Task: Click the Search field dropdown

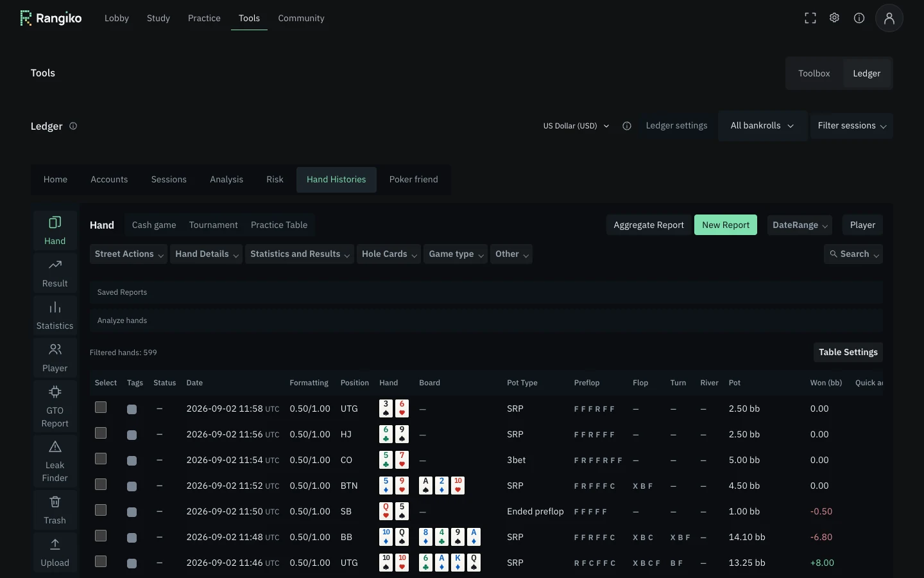Action: click(x=853, y=254)
